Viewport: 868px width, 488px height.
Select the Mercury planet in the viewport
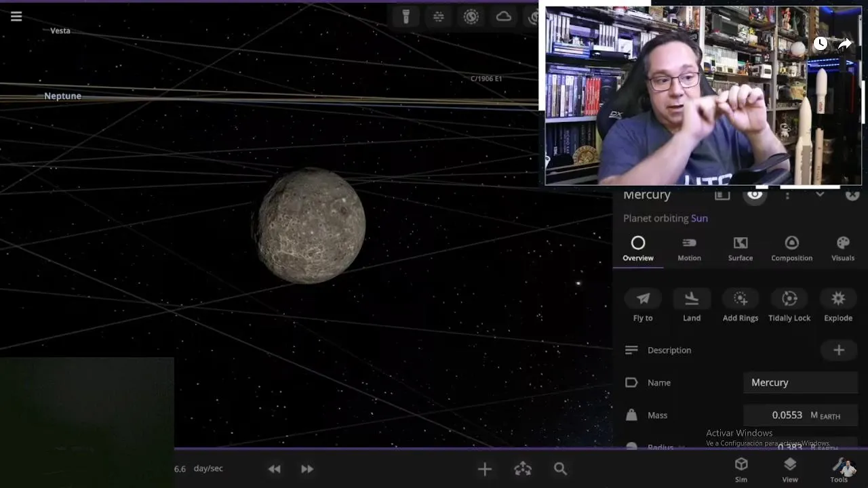click(x=310, y=226)
